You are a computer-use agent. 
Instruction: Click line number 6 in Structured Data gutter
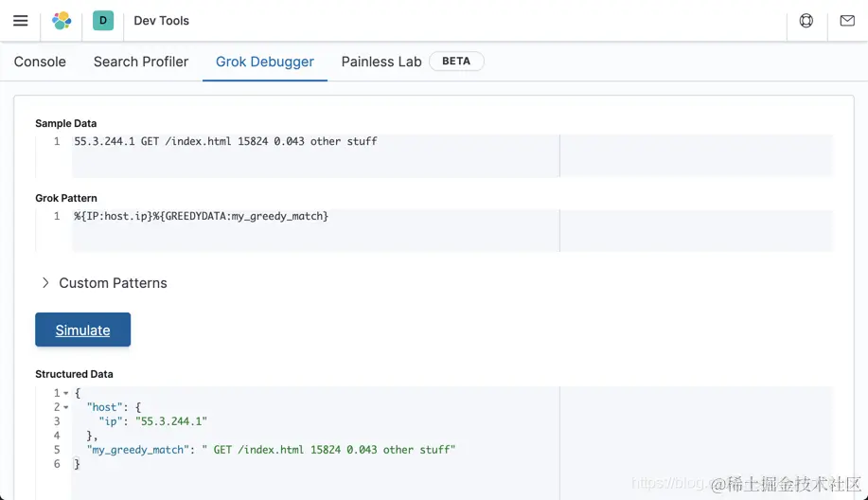coord(57,464)
